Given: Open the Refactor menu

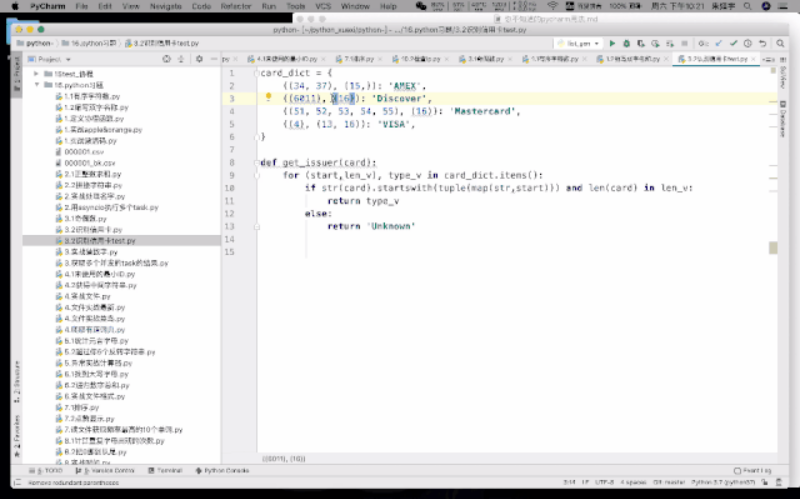Looking at the screenshot, I should point(236,6).
